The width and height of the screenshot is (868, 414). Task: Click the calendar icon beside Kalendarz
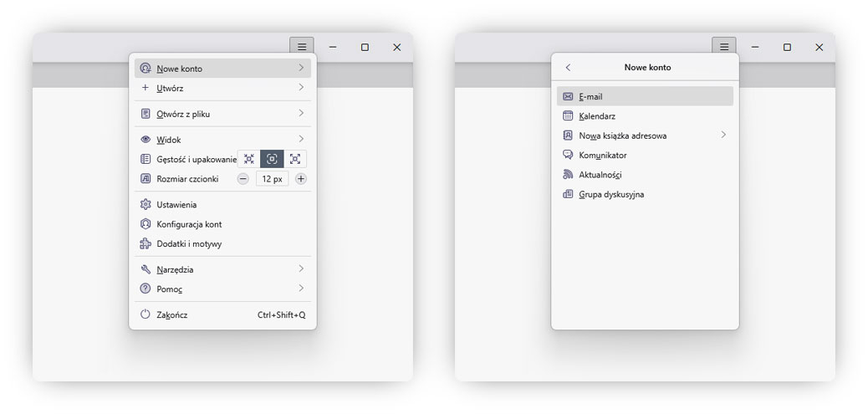pyautogui.click(x=568, y=115)
